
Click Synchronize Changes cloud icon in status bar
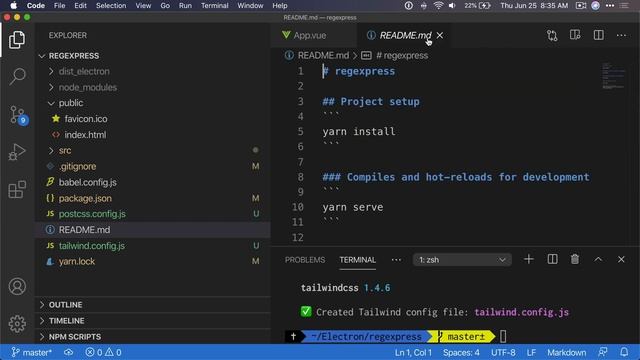(69, 352)
